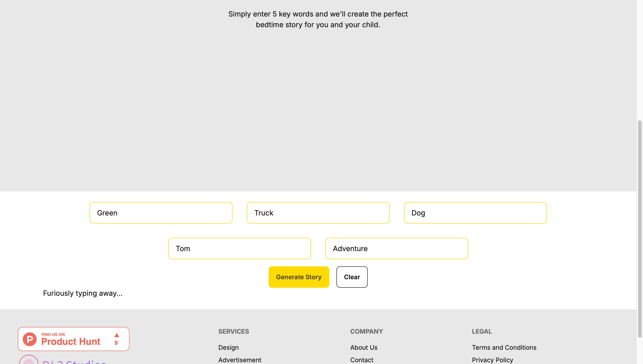This screenshot has width=643, height=364.
Task: Click the Generate Story button
Action: pyautogui.click(x=299, y=277)
